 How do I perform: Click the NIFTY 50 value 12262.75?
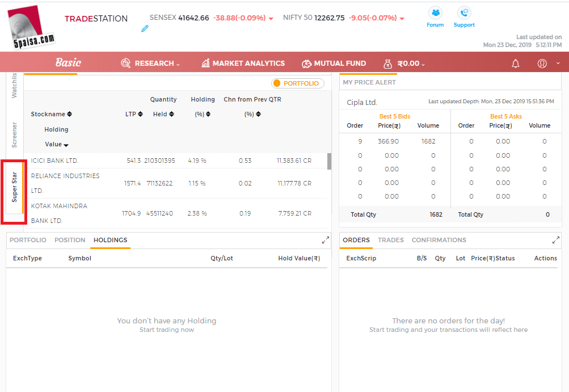point(330,18)
